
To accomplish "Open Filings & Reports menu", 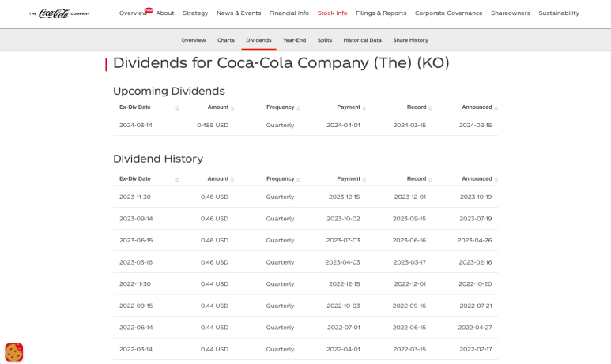I will click(381, 13).
